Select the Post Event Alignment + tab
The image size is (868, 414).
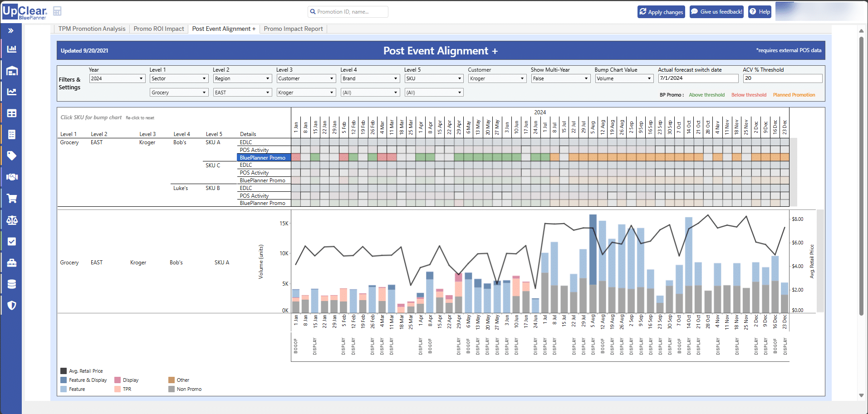[x=224, y=29]
